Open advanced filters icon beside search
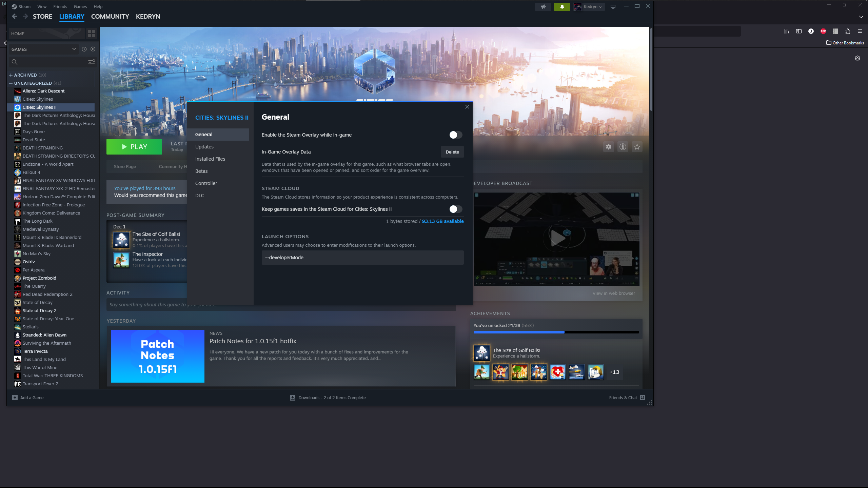The image size is (868, 488). (x=92, y=62)
